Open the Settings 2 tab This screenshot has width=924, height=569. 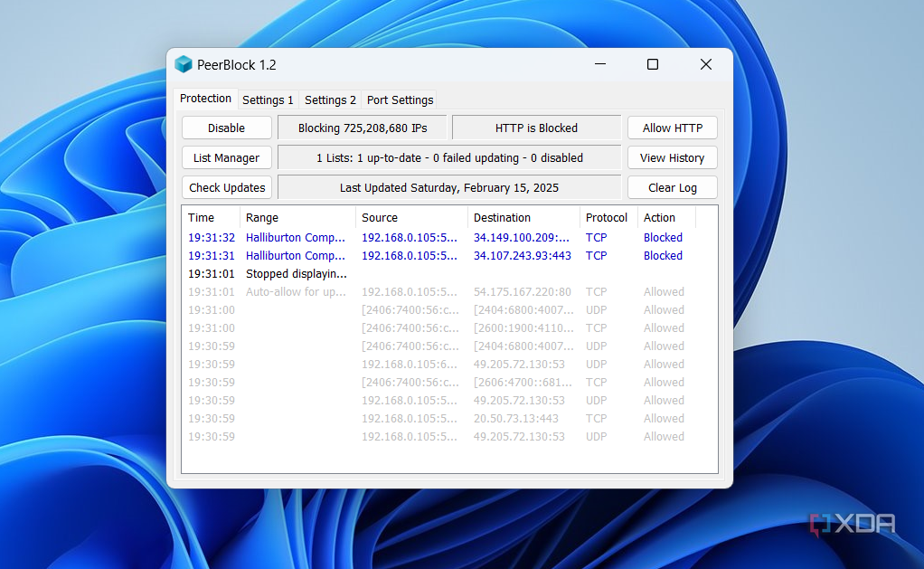click(x=330, y=100)
